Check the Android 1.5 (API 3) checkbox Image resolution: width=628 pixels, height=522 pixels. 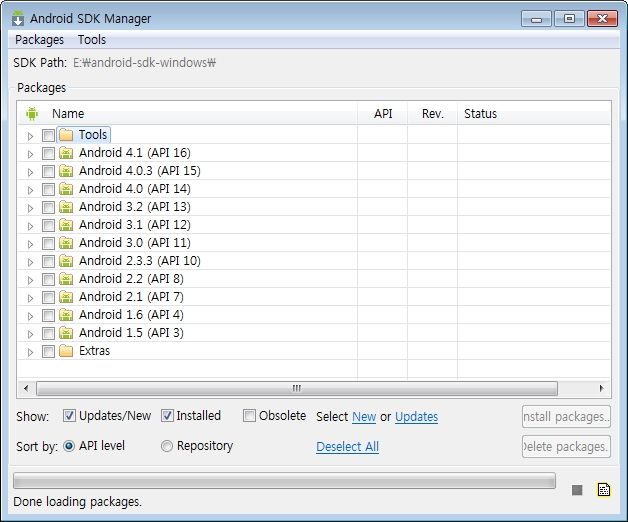click(48, 334)
